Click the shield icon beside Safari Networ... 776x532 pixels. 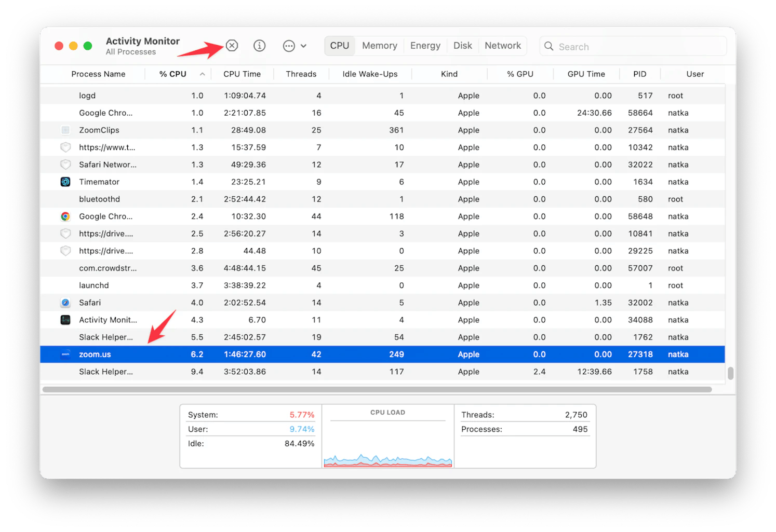65,165
